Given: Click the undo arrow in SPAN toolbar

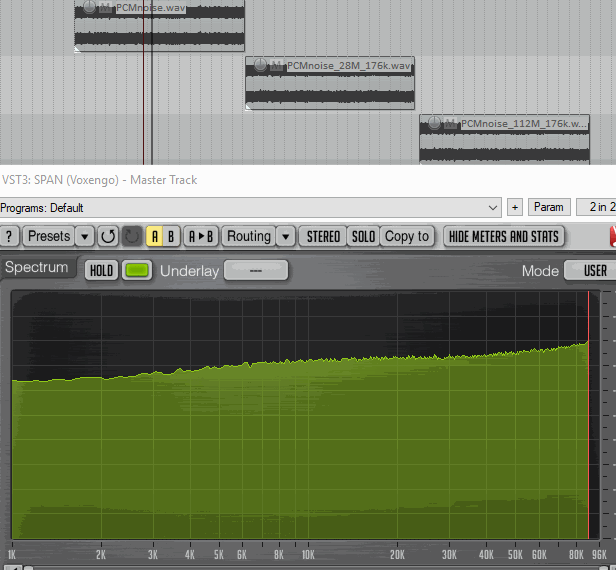Looking at the screenshot, I should coord(108,236).
